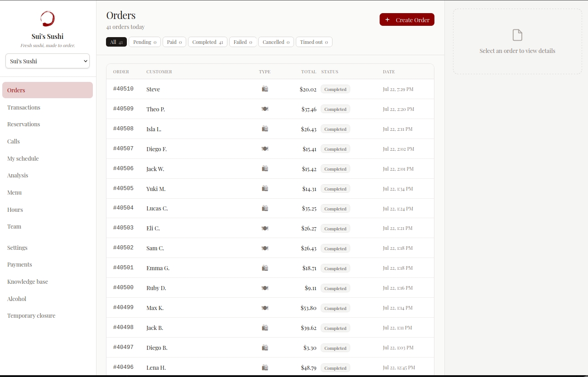Screen dimensions: 588x377
Task: Open the Menu page in the sidebar
Action: point(48,192)
